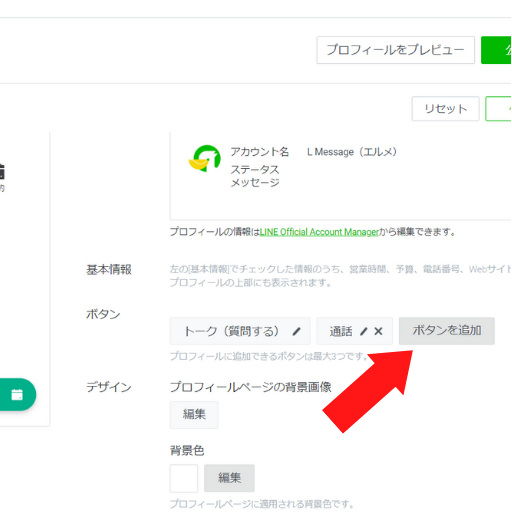Image resolution: width=512 pixels, height=512 pixels.
Task: Click the 基本情報 section label
Action: click(109, 270)
